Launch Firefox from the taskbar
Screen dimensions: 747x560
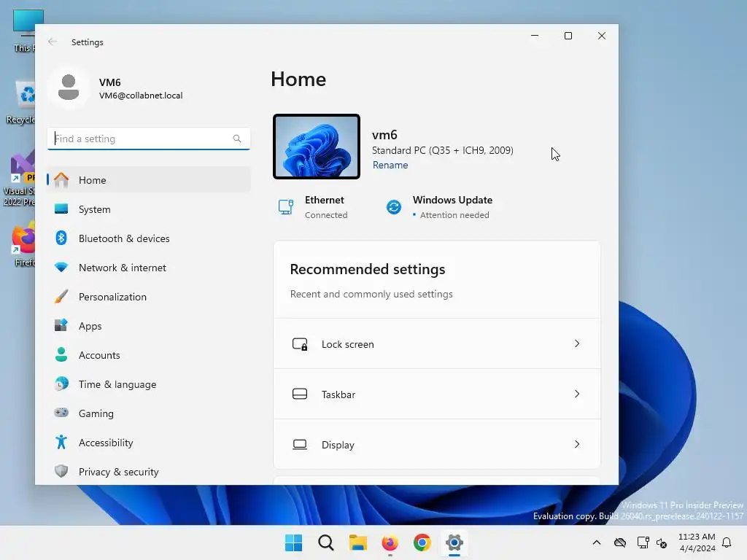[x=390, y=542]
